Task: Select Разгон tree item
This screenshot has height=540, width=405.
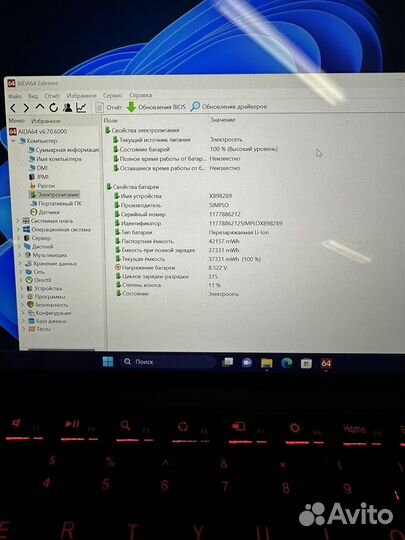Action: 42,186
